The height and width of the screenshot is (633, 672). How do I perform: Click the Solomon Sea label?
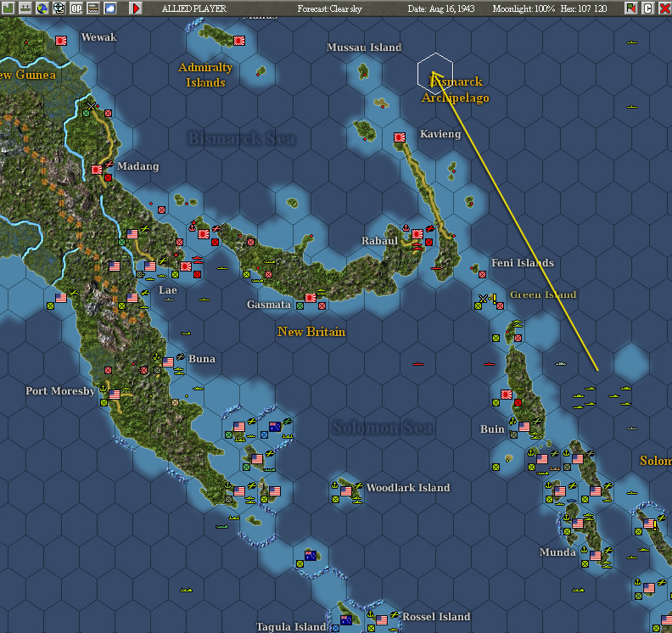coord(383,428)
